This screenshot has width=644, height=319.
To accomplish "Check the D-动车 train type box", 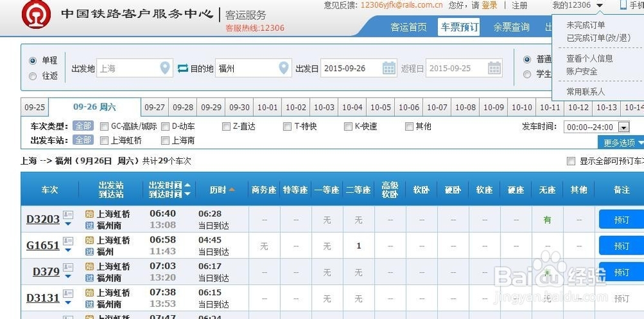I will click(165, 127).
